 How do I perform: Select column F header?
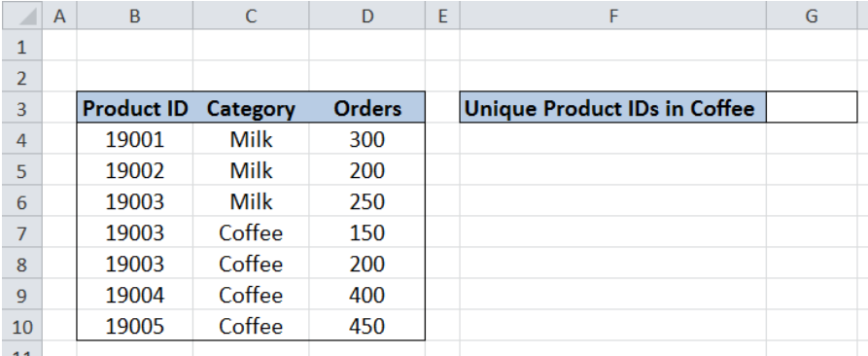[612, 16]
